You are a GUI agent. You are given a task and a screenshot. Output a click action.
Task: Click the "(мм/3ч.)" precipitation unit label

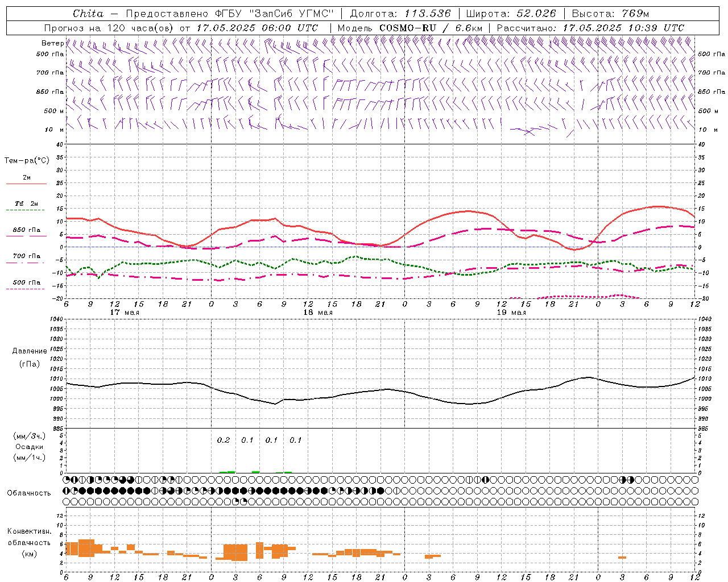(x=29, y=436)
